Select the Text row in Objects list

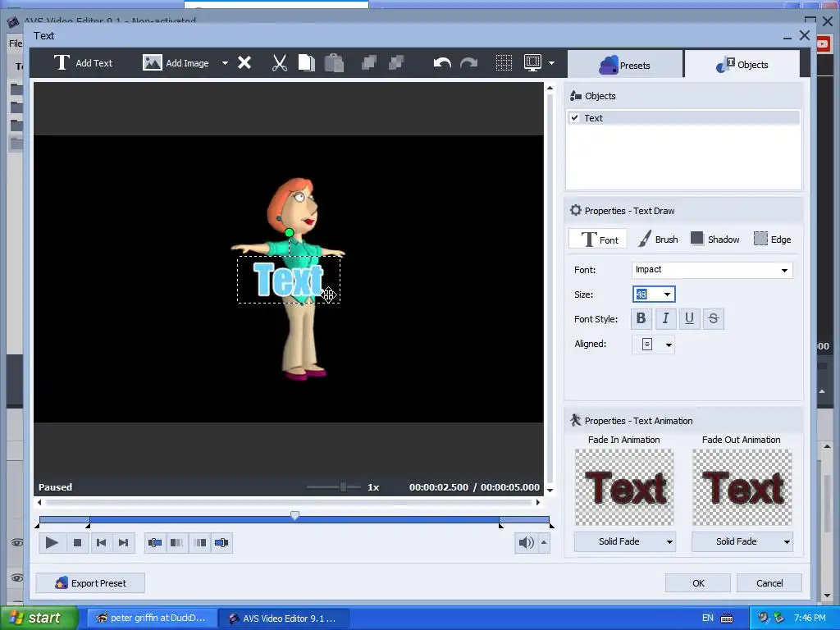pyautogui.click(x=683, y=118)
